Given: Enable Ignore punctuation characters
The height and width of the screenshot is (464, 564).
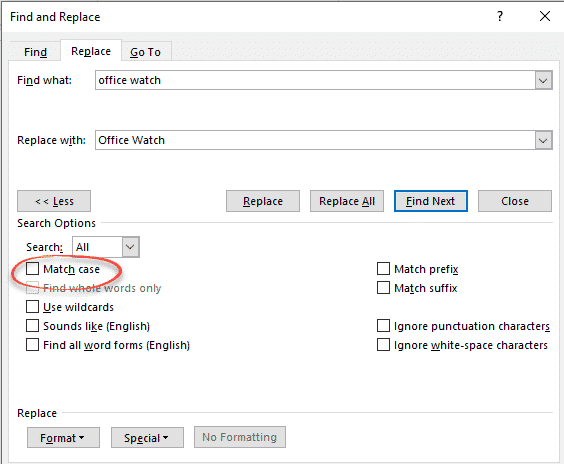Looking at the screenshot, I should (x=383, y=326).
